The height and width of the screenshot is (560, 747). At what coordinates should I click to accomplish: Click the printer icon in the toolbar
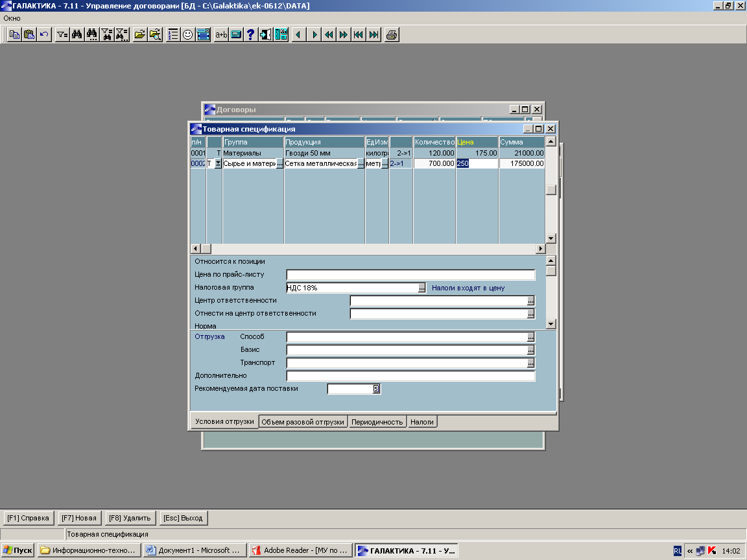click(x=391, y=35)
